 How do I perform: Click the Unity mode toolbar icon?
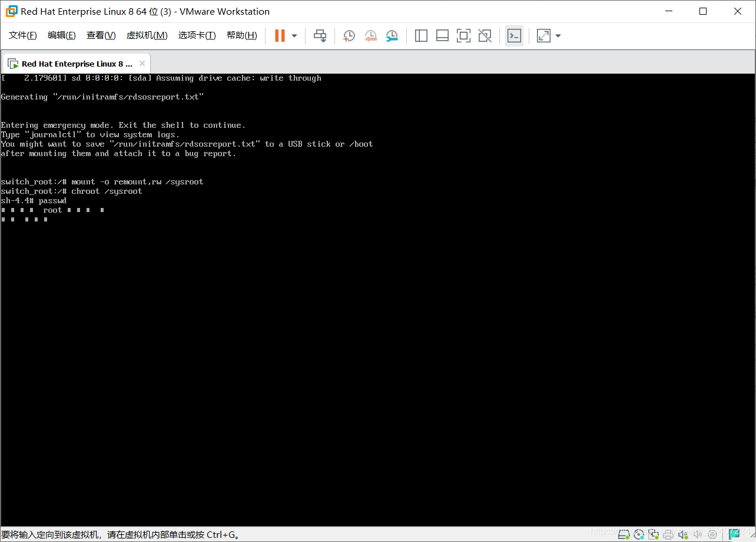(x=485, y=36)
